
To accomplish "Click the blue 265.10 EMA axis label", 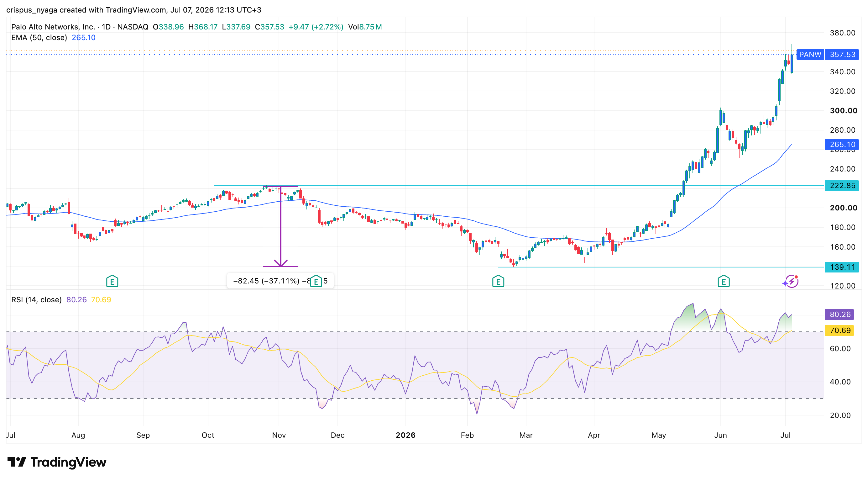I will pyautogui.click(x=842, y=145).
